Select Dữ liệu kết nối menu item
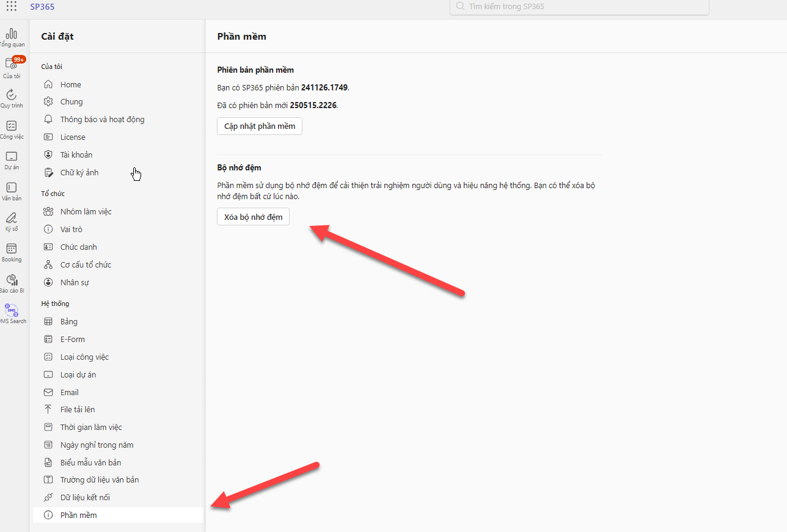Viewport: 787px width, 532px height. coord(85,498)
